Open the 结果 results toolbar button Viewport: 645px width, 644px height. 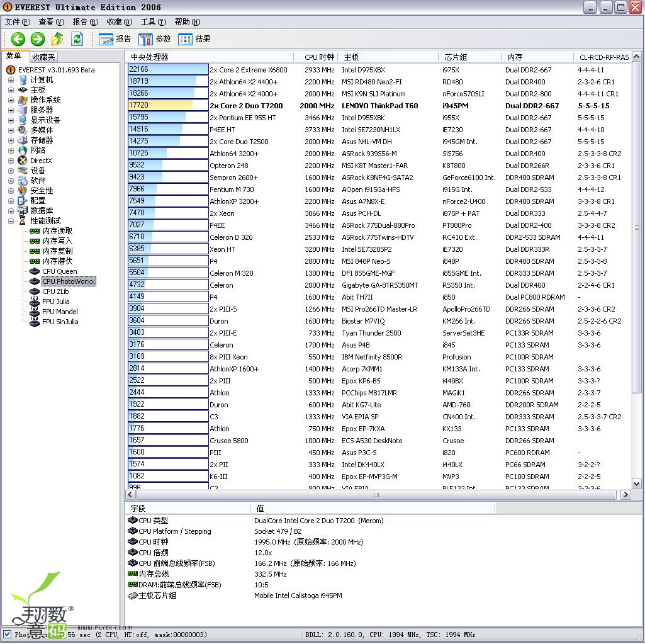click(194, 39)
